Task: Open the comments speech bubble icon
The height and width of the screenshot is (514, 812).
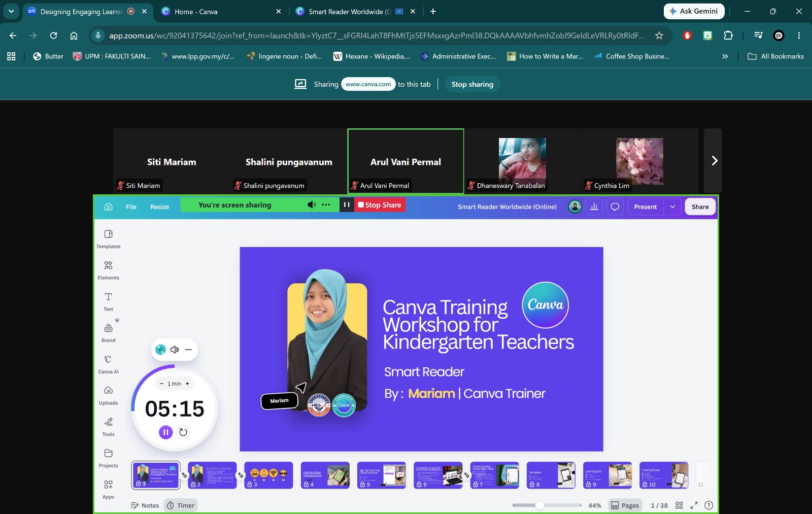Action: pyautogui.click(x=615, y=207)
